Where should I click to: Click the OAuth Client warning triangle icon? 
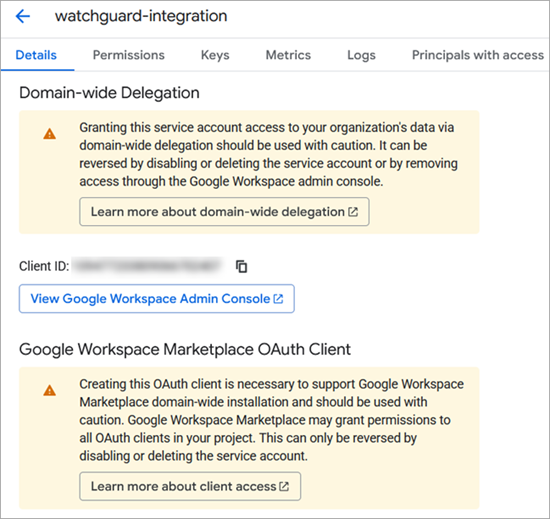(49, 390)
